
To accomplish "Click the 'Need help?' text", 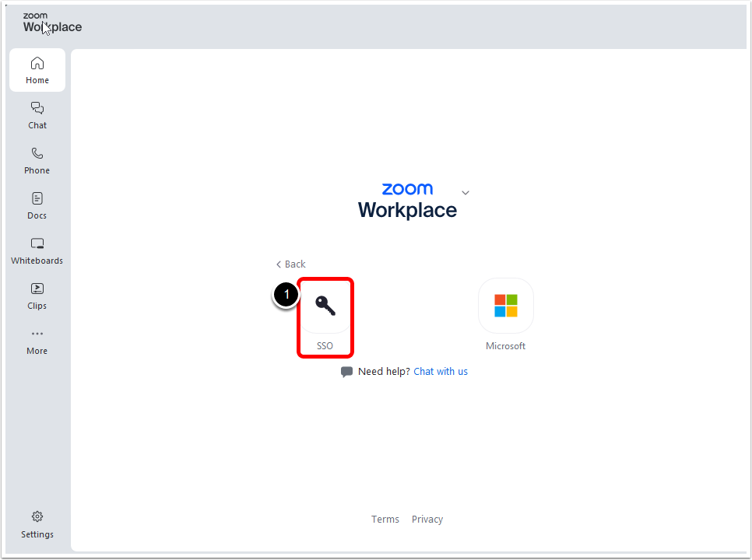I will (x=384, y=371).
